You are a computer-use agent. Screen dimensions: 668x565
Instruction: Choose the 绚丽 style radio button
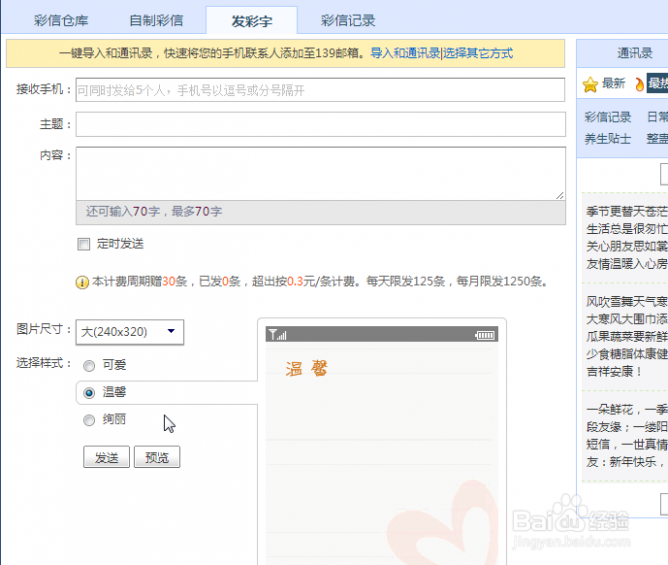[x=89, y=420]
